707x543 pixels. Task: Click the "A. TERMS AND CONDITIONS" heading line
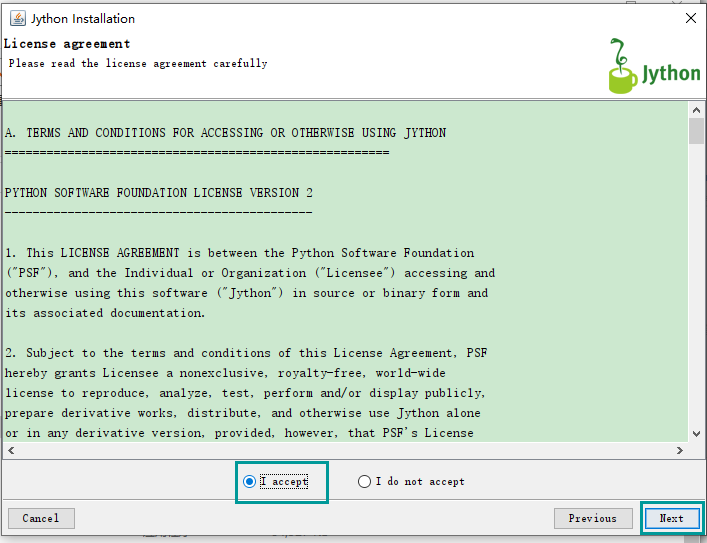point(225,133)
